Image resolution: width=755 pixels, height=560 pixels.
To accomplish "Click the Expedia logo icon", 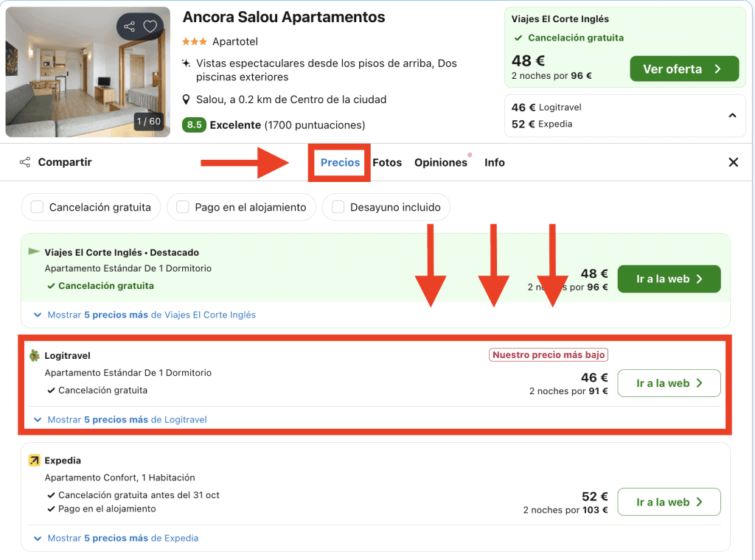I will pyautogui.click(x=34, y=461).
